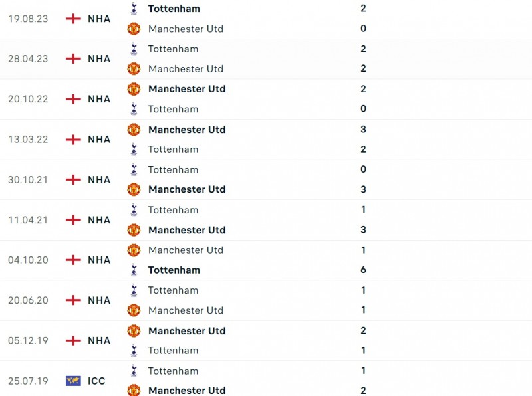
Task: Click Manchester Utd crest in 13.03.22 match
Action: click(x=134, y=130)
